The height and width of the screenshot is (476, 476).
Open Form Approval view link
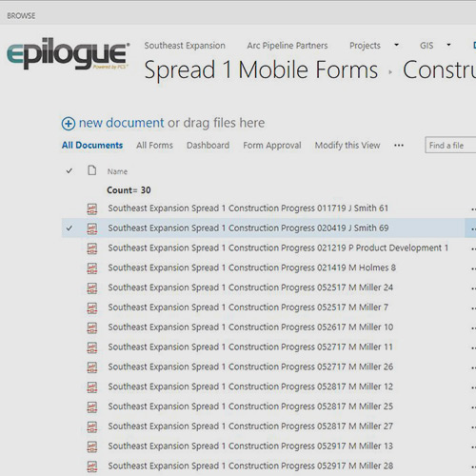pyautogui.click(x=272, y=146)
